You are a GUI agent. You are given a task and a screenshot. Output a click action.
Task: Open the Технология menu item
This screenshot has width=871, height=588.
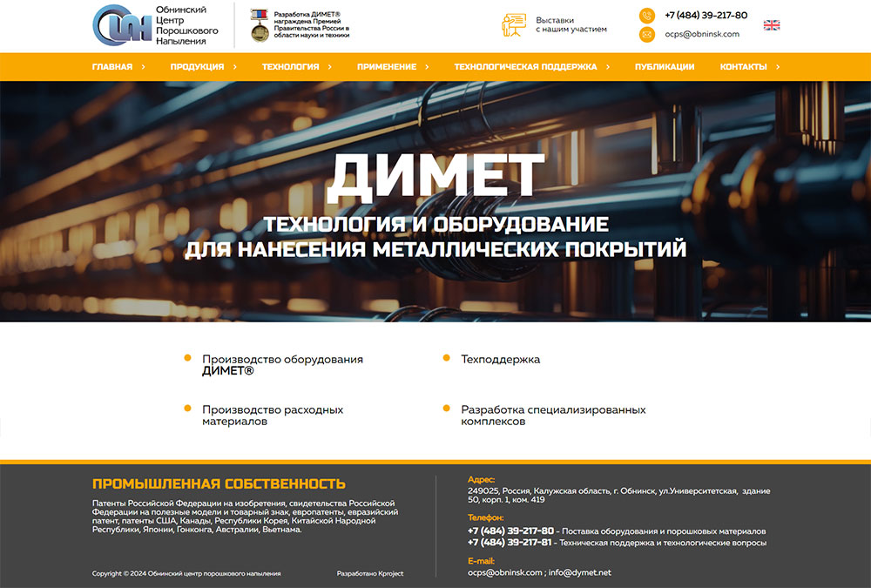tap(291, 67)
